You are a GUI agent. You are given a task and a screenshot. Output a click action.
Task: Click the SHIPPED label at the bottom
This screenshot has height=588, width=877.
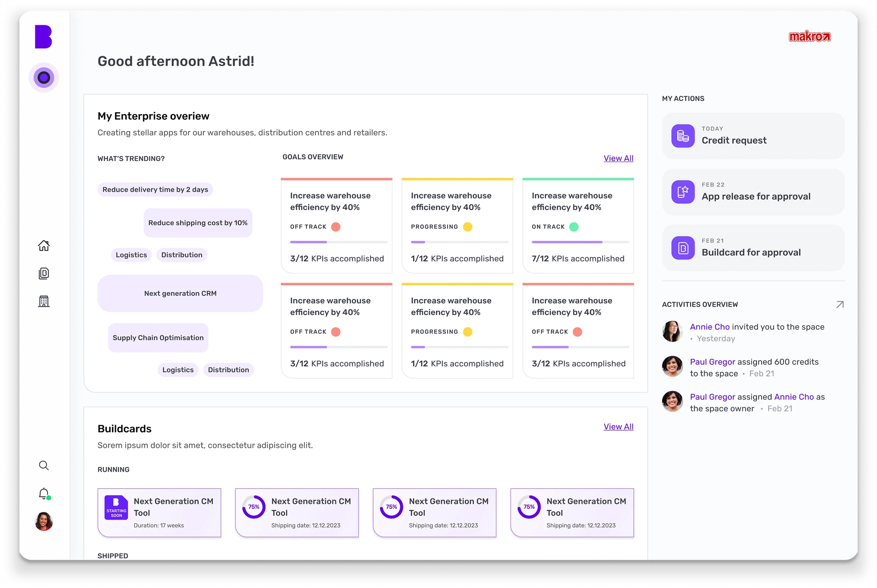coord(113,556)
